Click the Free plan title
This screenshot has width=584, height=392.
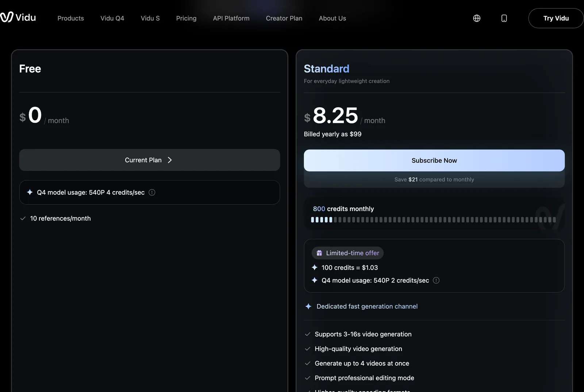30,69
